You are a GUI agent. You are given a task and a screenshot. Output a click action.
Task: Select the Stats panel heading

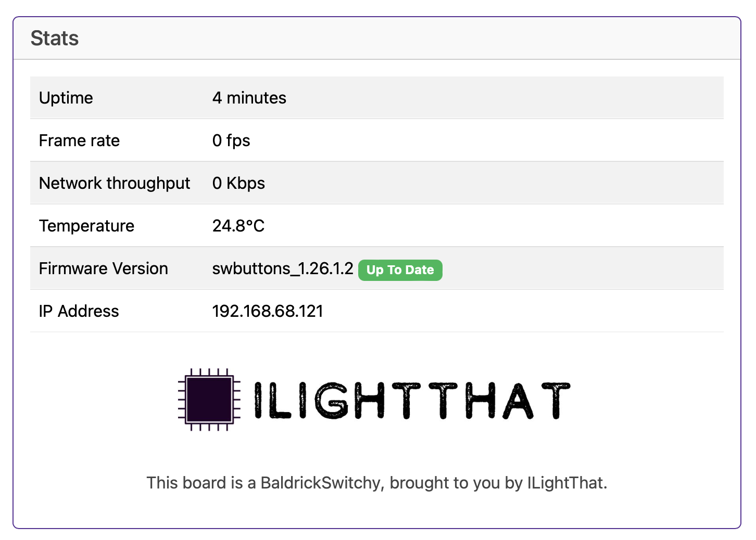tap(55, 38)
